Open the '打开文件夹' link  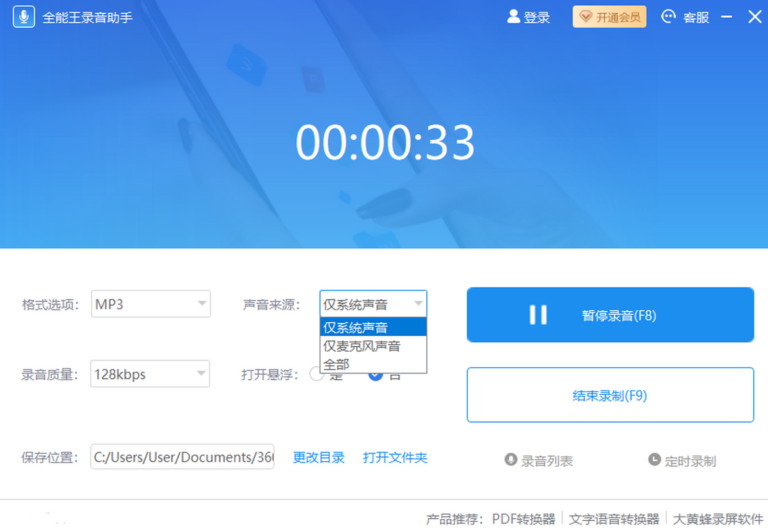[x=395, y=458]
